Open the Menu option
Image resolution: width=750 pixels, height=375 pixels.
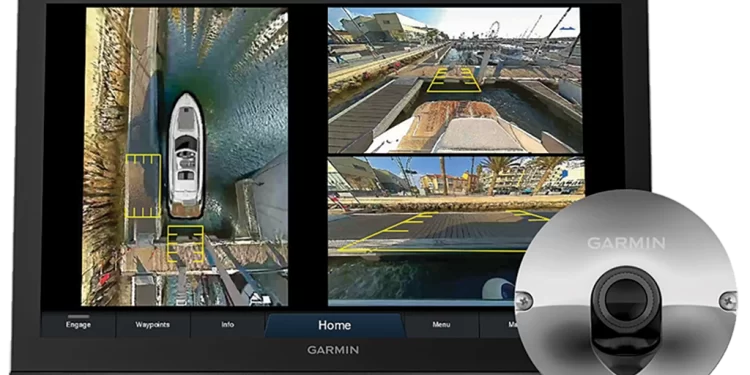441,325
